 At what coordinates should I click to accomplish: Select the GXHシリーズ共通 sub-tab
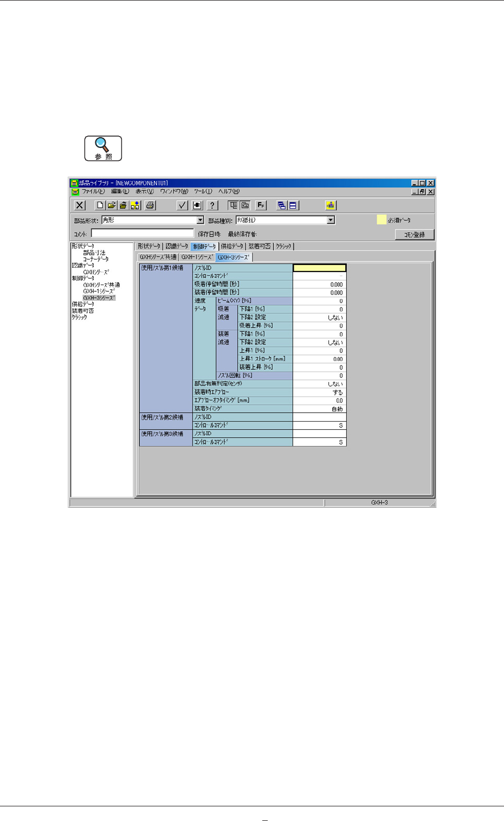158,257
